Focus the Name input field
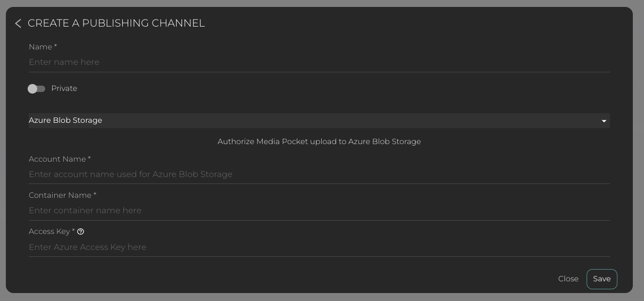The image size is (644, 301). coord(319,62)
